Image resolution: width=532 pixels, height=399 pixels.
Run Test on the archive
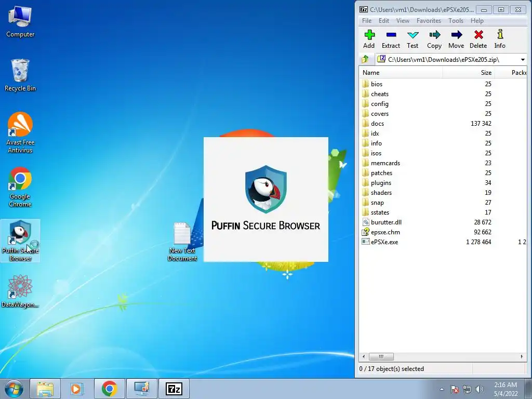point(413,39)
